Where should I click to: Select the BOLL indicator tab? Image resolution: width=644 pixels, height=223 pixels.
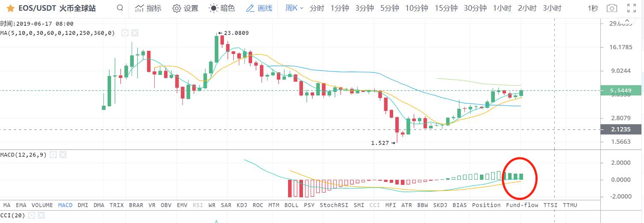tap(291, 205)
